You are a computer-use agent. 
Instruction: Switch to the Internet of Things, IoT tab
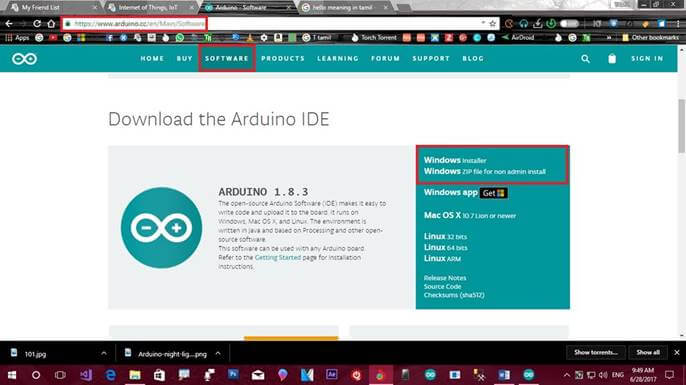tap(150, 7)
